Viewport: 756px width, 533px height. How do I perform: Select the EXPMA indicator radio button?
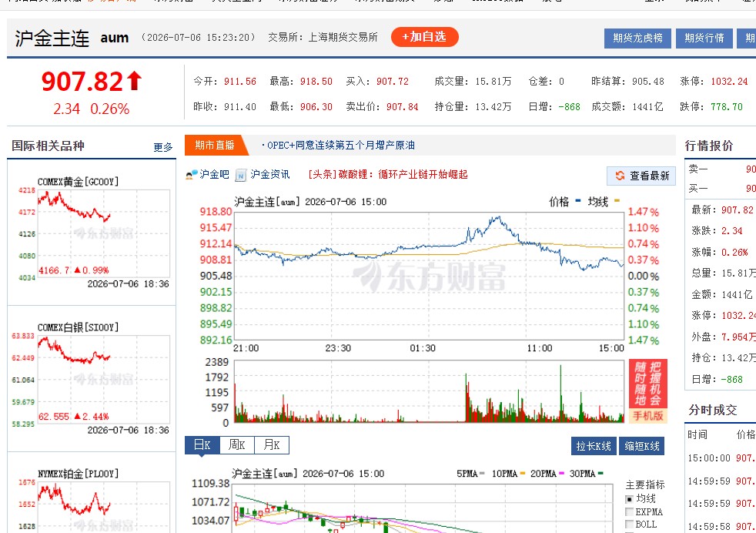pos(629,511)
